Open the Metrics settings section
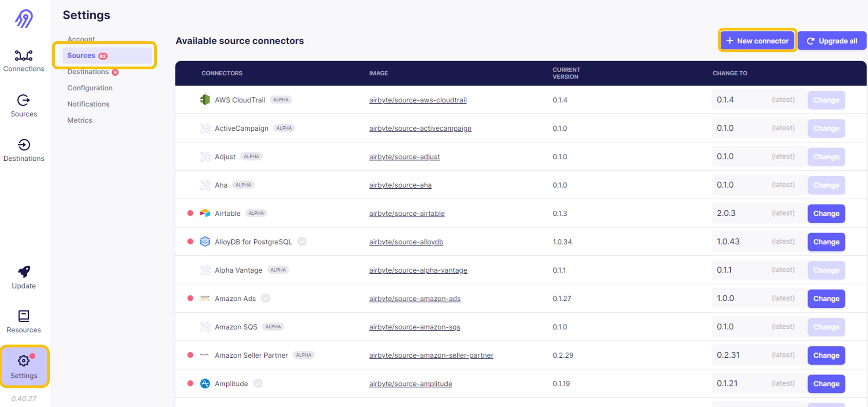Viewport: 868px width, 407px height. tap(80, 120)
